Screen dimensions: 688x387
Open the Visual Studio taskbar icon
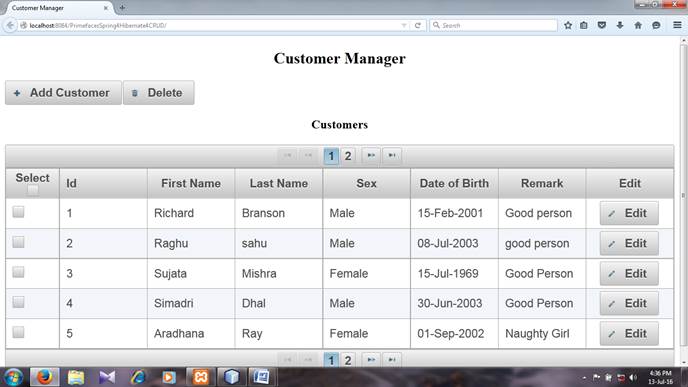[x=107, y=377]
